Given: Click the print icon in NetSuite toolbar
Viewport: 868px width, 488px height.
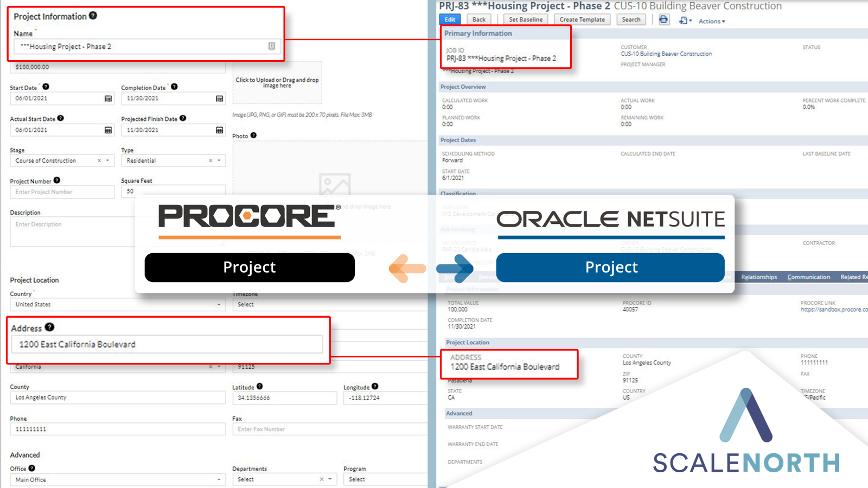Looking at the screenshot, I should click(x=663, y=20).
